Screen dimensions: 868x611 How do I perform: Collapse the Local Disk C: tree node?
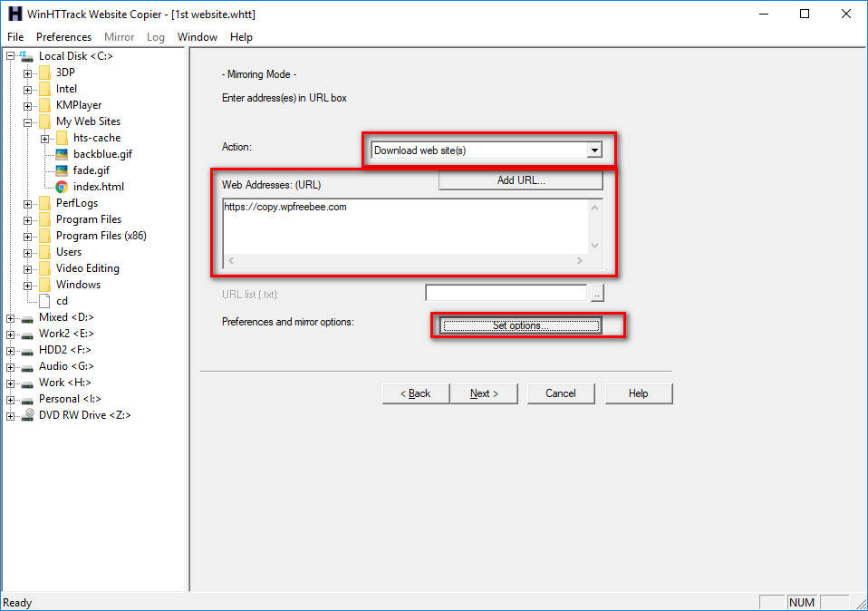[10, 56]
